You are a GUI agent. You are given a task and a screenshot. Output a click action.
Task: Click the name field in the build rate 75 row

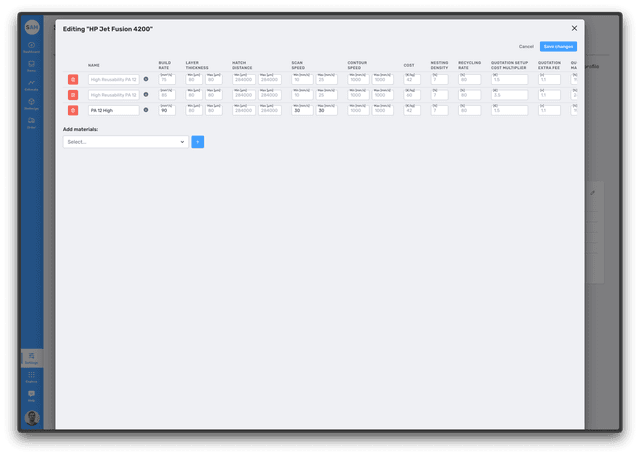click(113, 79)
